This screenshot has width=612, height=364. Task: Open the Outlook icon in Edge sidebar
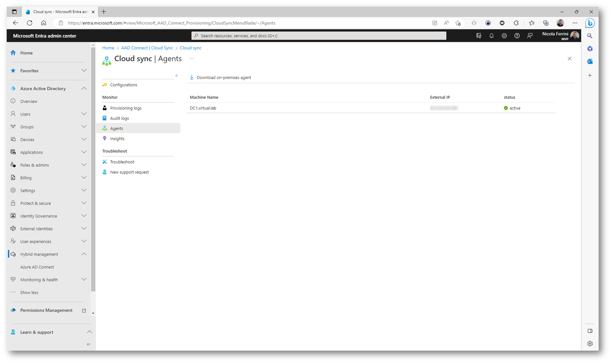pos(590,61)
